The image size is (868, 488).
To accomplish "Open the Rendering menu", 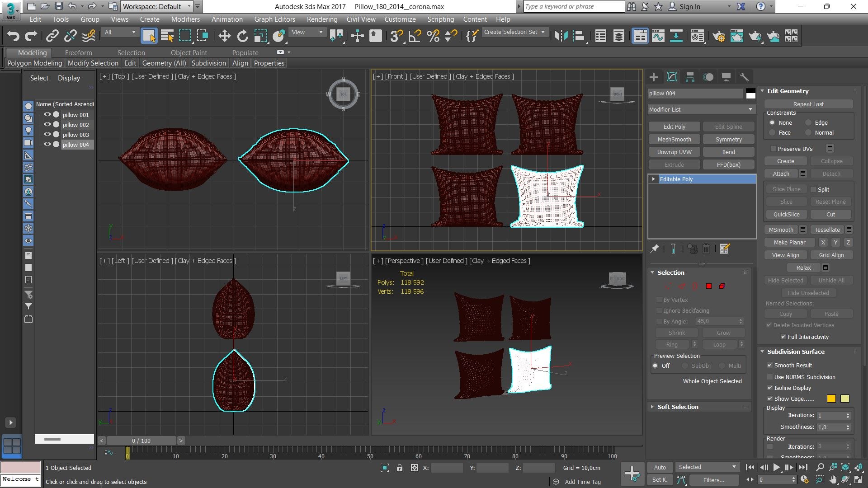I will tap(322, 19).
